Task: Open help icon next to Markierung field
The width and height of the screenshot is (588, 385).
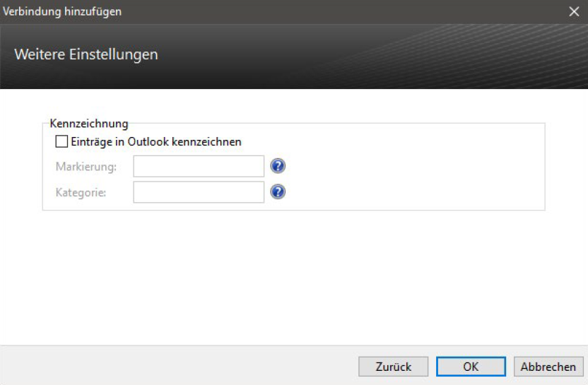Action: (278, 166)
